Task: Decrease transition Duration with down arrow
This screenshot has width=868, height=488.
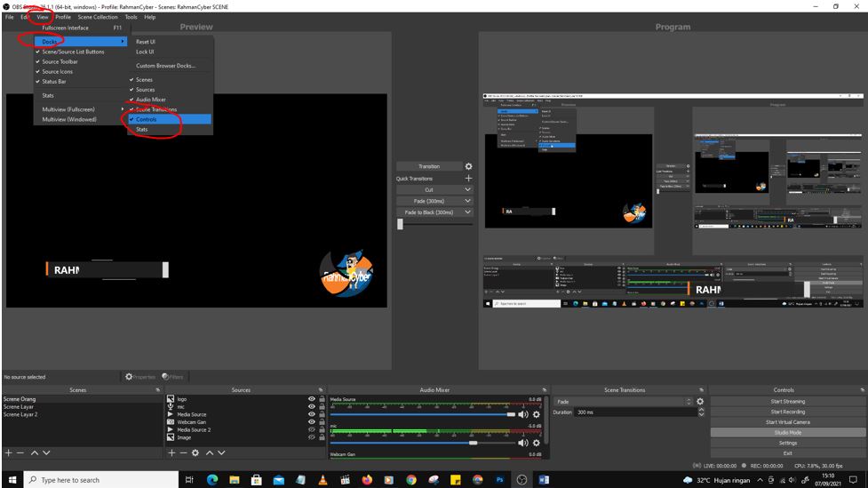Action: 701,415
